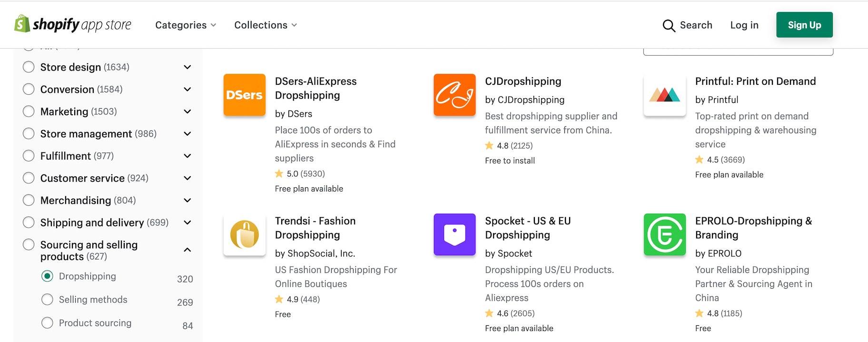Image resolution: width=868 pixels, height=342 pixels.
Task: Select the Selling methods radio option
Action: (x=47, y=300)
